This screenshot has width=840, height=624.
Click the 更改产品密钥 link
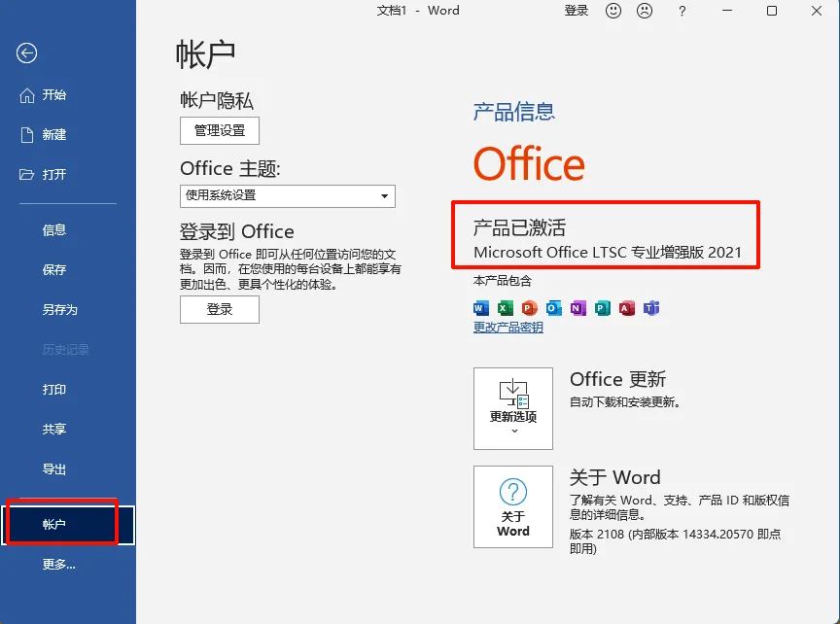point(508,328)
